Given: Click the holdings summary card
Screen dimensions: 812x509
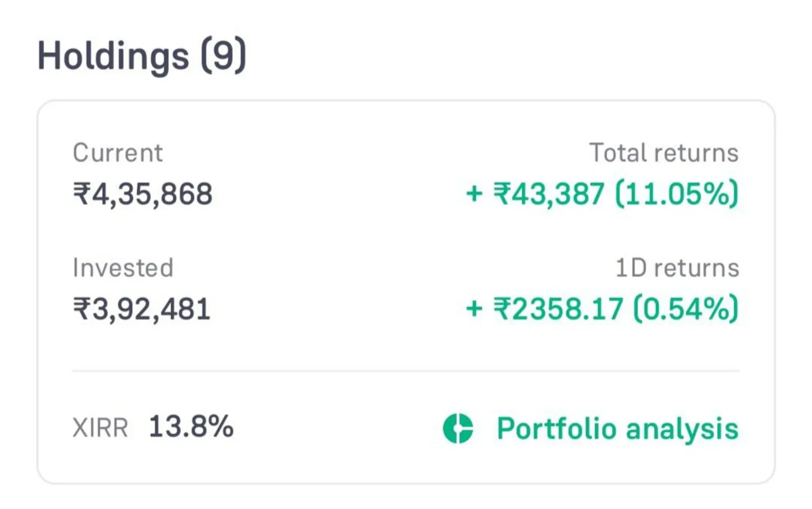Looking at the screenshot, I should pyautogui.click(x=406, y=291).
